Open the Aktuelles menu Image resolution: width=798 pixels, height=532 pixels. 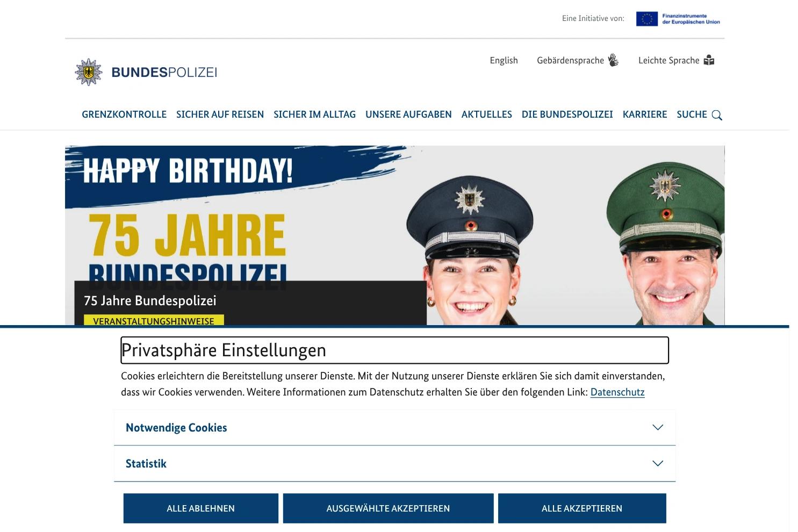click(x=487, y=114)
